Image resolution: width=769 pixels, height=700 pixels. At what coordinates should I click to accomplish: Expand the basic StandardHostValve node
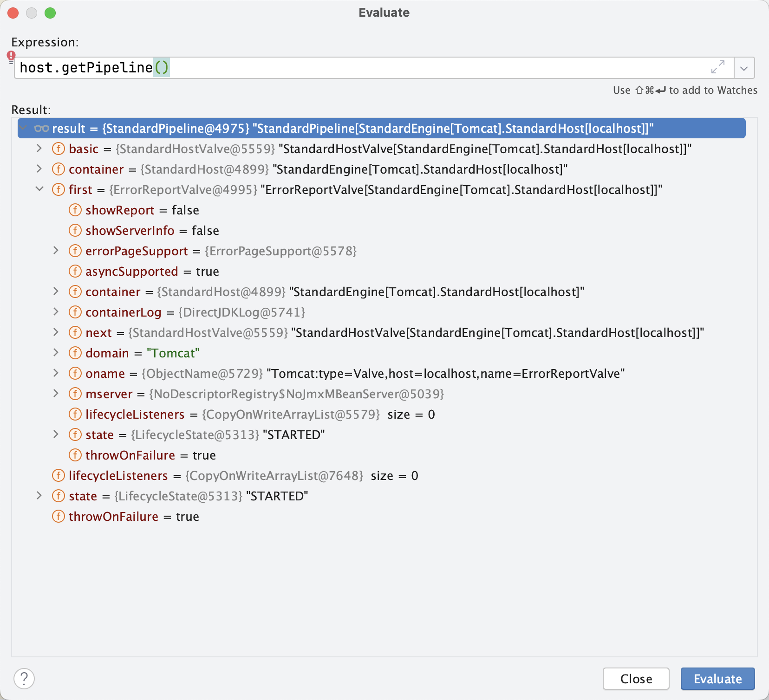pos(39,149)
